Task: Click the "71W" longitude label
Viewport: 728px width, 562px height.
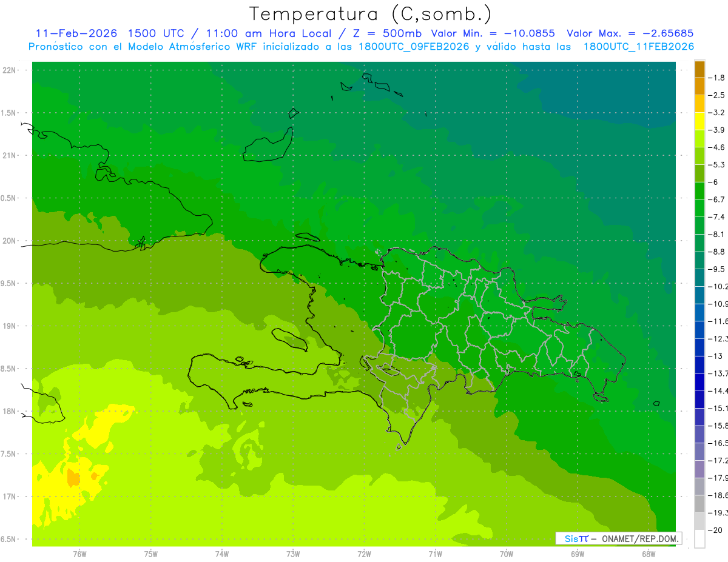Action: (x=435, y=554)
